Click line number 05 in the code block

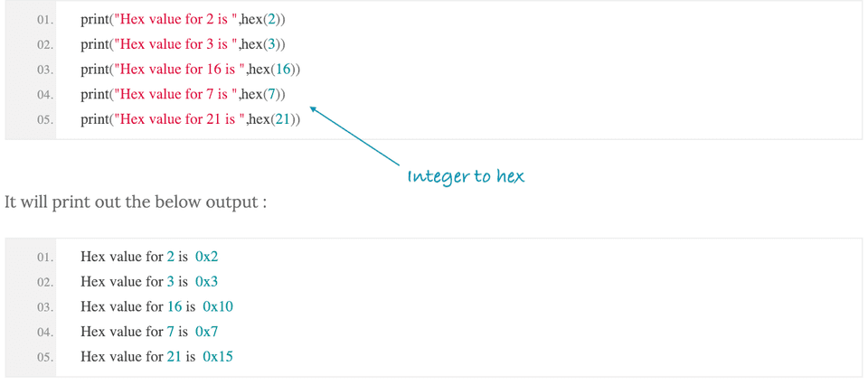click(44, 119)
